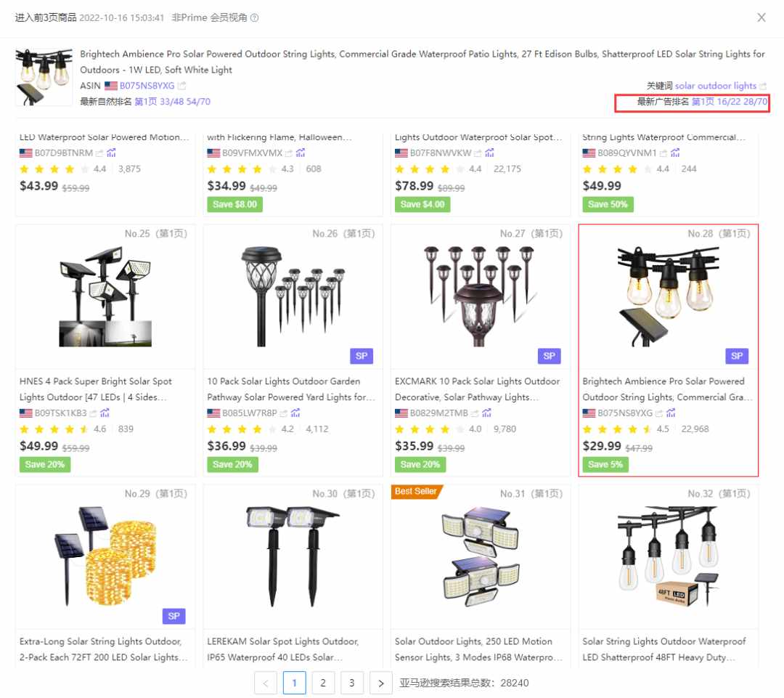
Task: Click chart icon next to B0829M2TMB
Action: (x=486, y=413)
